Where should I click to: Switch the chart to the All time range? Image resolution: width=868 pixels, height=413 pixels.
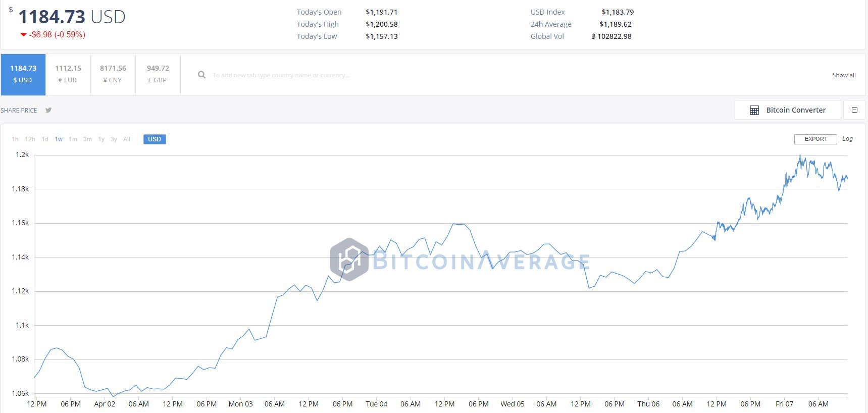pyautogui.click(x=126, y=139)
